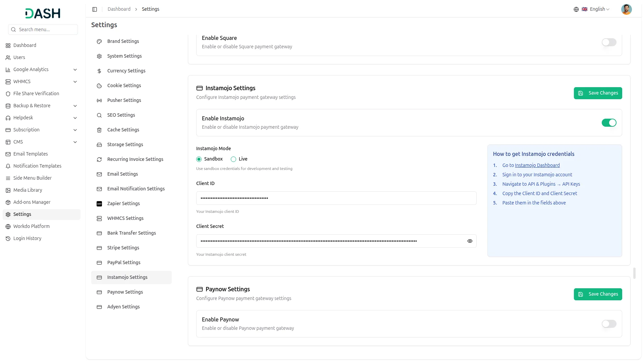This screenshot has width=644, height=362.
Task: Click the Adyen Settings card icon
Action: point(99,307)
